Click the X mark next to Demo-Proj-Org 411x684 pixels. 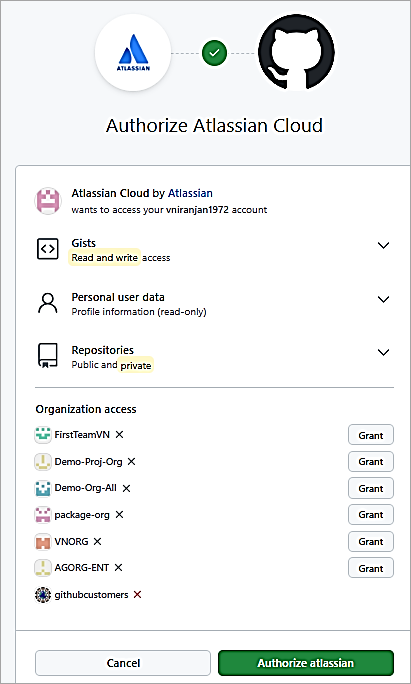(x=131, y=462)
